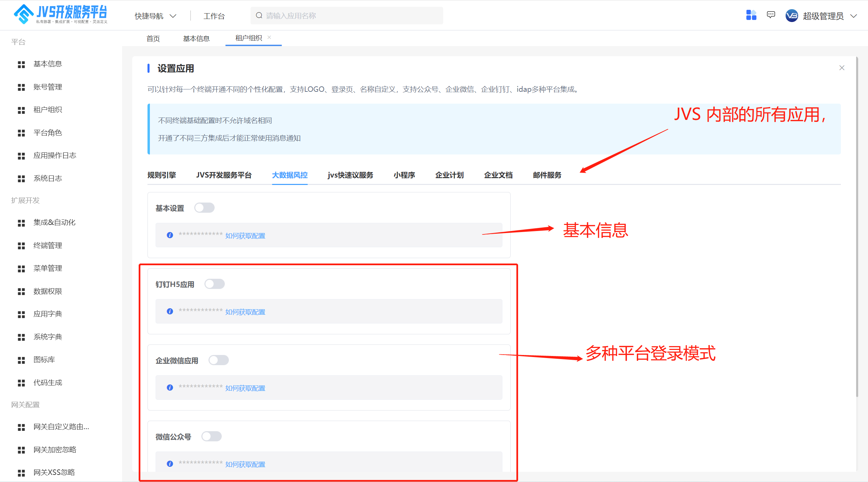This screenshot has height=482, width=868.
Task: Select the 租户组织 page tab
Action: click(249, 38)
